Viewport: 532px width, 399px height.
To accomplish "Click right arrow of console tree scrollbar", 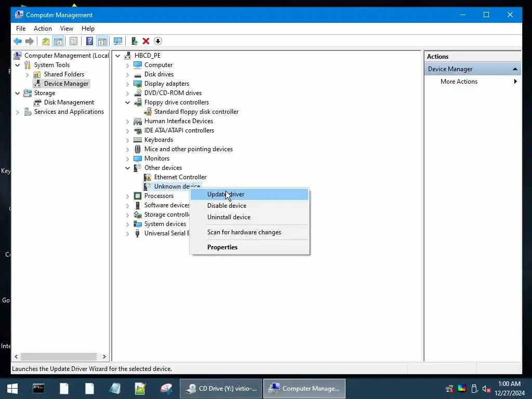I will (x=104, y=356).
